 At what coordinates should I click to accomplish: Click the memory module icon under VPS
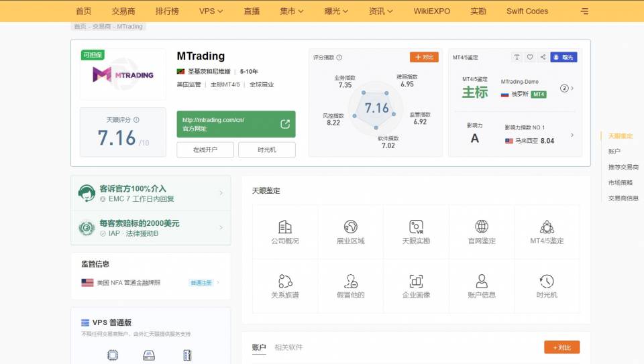pos(187,355)
